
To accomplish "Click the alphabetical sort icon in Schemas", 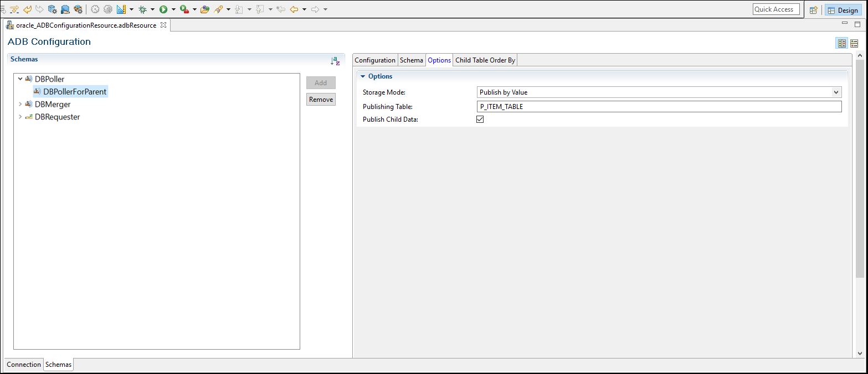I will 335,61.
